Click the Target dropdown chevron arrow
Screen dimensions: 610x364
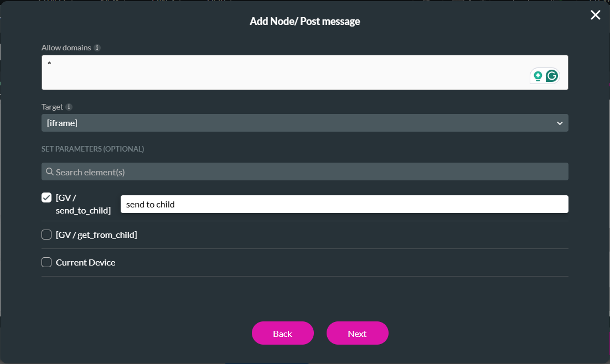(x=560, y=123)
